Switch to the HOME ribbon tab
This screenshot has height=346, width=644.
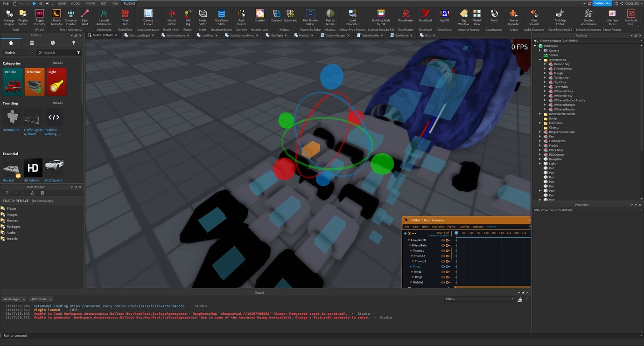tap(62, 3)
